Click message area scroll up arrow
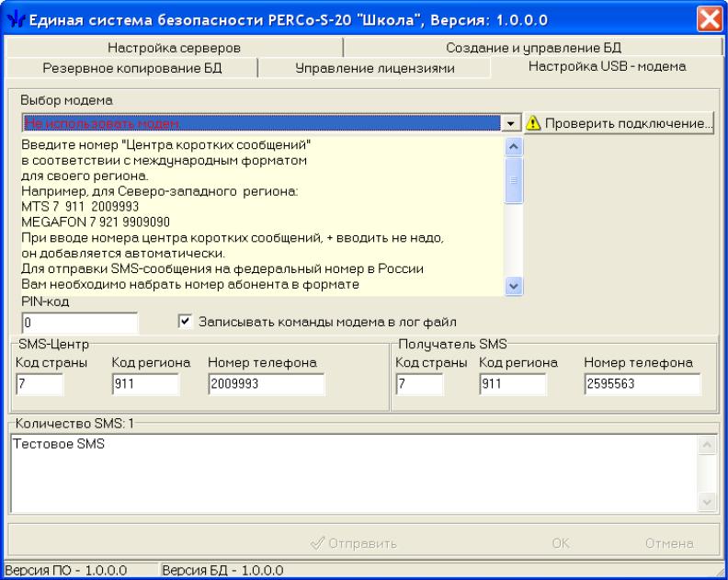Image resolution: width=728 pixels, height=580 pixels. (x=707, y=445)
